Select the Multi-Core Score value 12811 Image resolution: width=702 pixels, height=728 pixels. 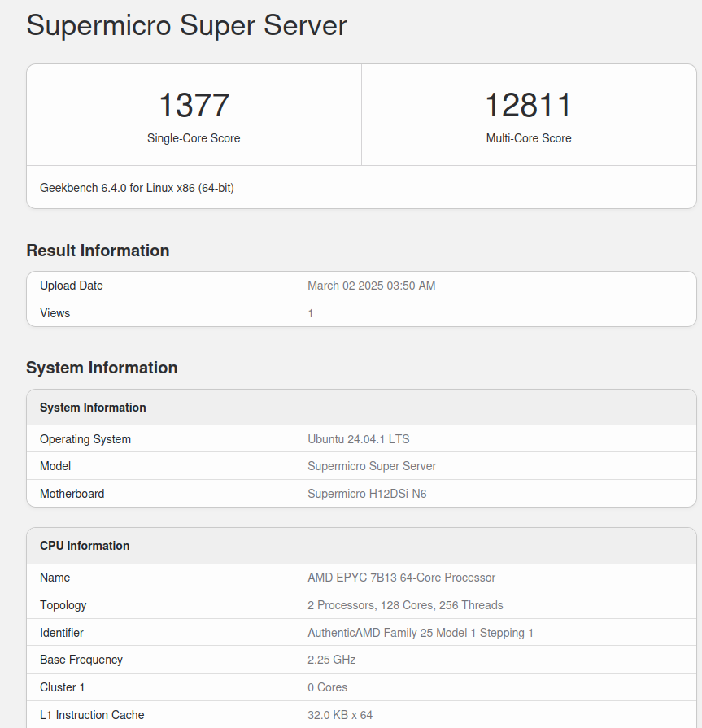point(529,104)
